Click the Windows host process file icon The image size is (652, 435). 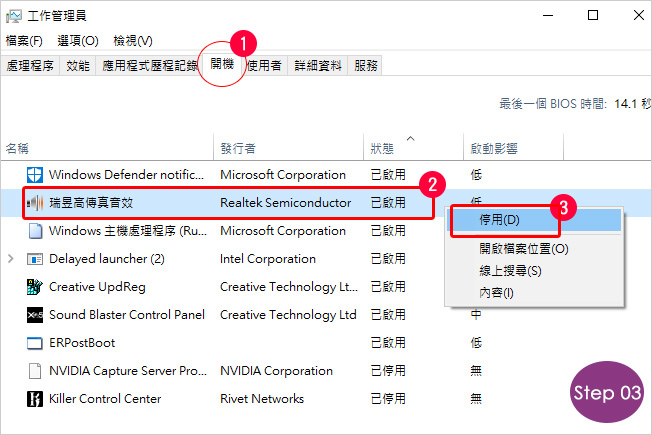tap(35, 231)
